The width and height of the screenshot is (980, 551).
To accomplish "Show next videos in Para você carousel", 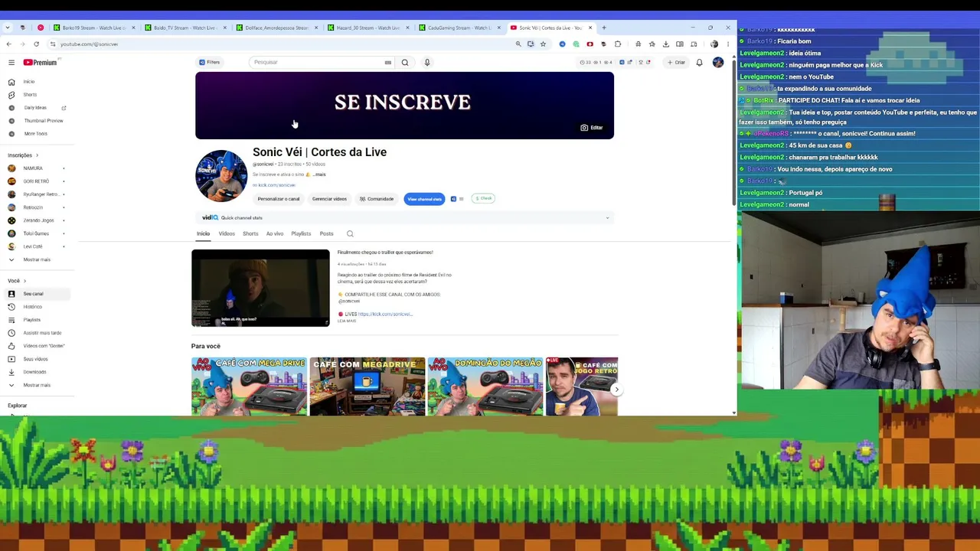I will (x=616, y=390).
